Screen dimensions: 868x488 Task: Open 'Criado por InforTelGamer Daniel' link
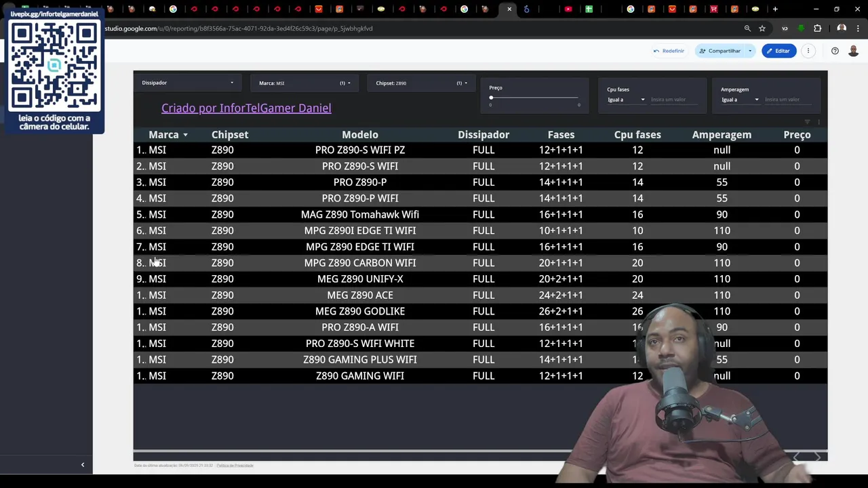click(x=246, y=108)
